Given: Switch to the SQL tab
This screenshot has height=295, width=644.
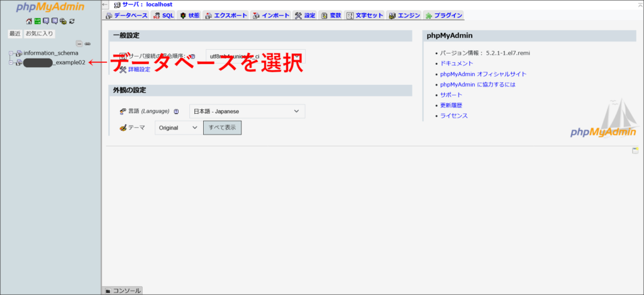Looking at the screenshot, I should tap(164, 16).
